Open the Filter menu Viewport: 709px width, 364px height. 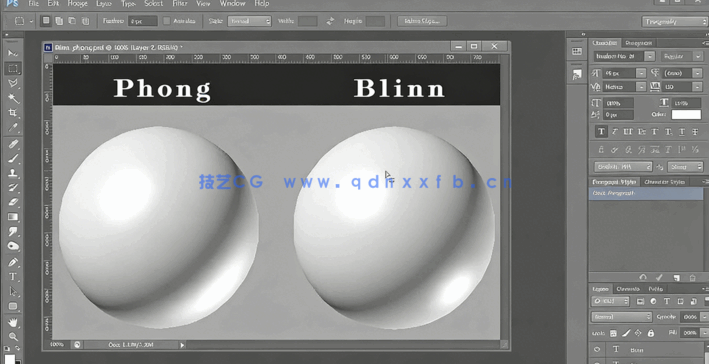pyautogui.click(x=180, y=4)
